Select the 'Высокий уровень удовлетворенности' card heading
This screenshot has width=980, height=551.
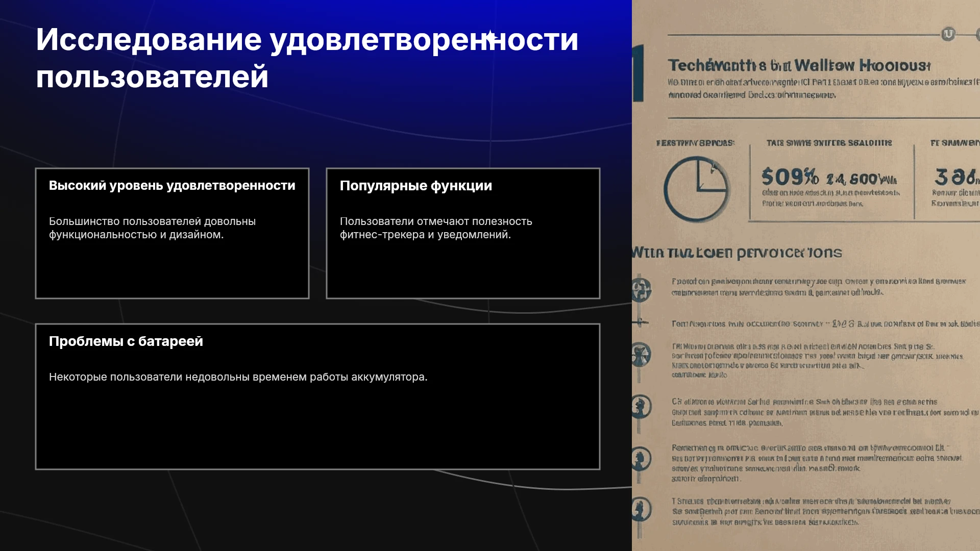click(x=172, y=186)
